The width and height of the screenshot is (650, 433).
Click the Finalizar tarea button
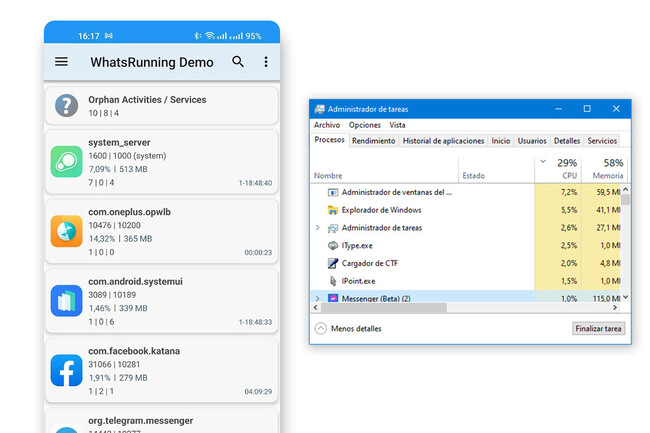point(598,329)
